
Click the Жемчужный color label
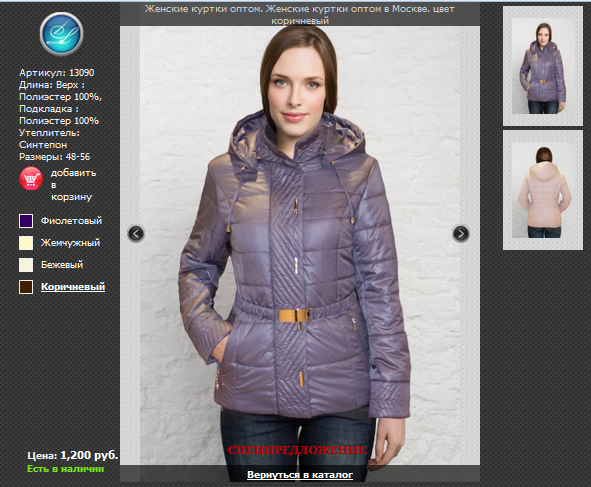pos(70,243)
